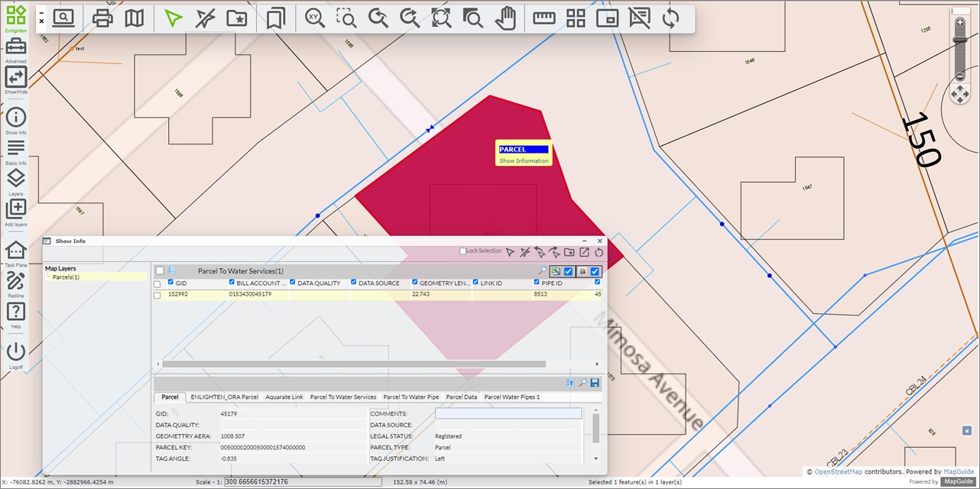Click the Bookmark icon in toolbar
The height and width of the screenshot is (489, 980).
275,19
